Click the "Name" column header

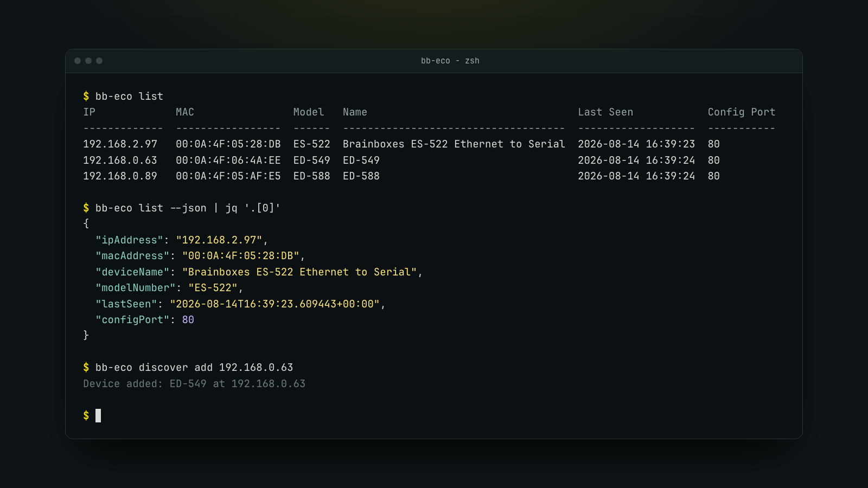355,112
